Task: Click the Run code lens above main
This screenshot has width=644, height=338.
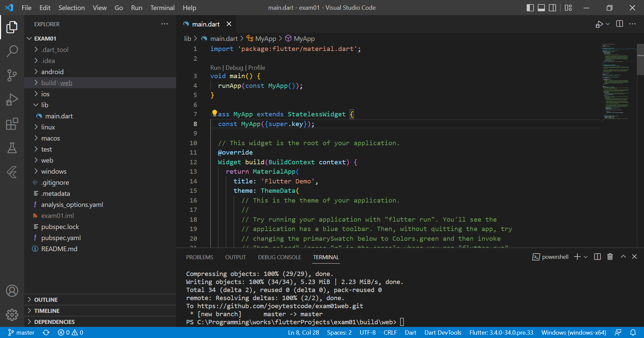Action: click(x=215, y=68)
